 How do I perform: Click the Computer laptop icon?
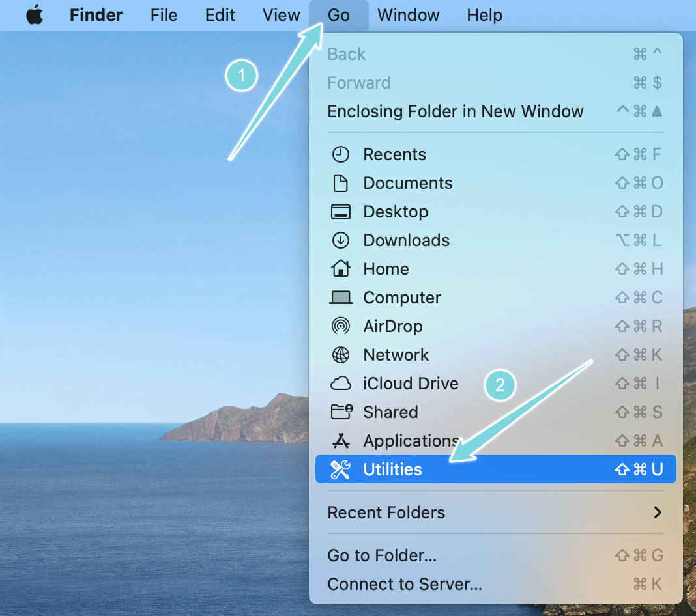point(340,298)
